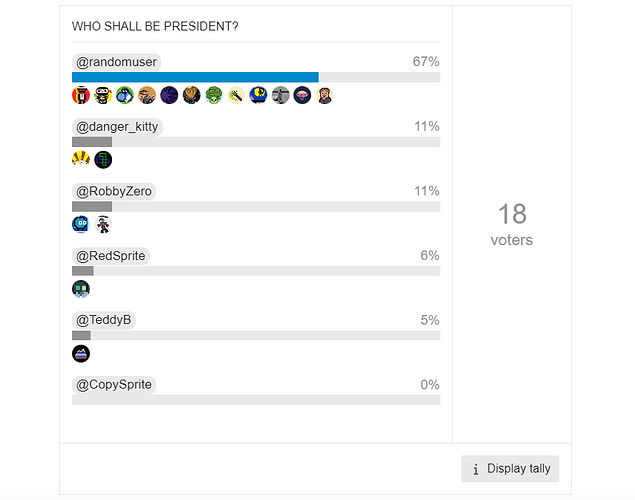Viewport: 635px width, 500px height.
Task: Click the last voter avatar under @randomuser
Action: 324,96
